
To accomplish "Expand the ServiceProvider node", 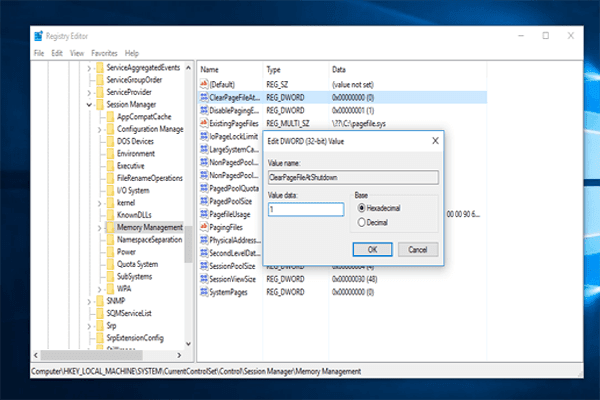I will (x=89, y=93).
